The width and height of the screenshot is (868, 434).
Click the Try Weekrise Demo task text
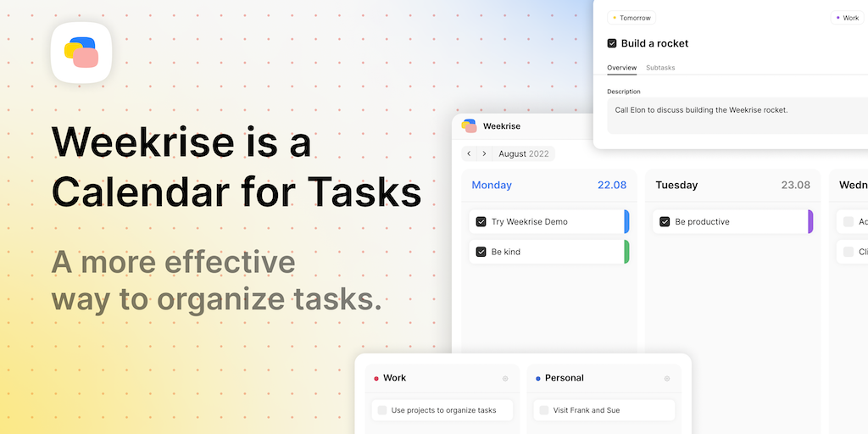point(529,221)
